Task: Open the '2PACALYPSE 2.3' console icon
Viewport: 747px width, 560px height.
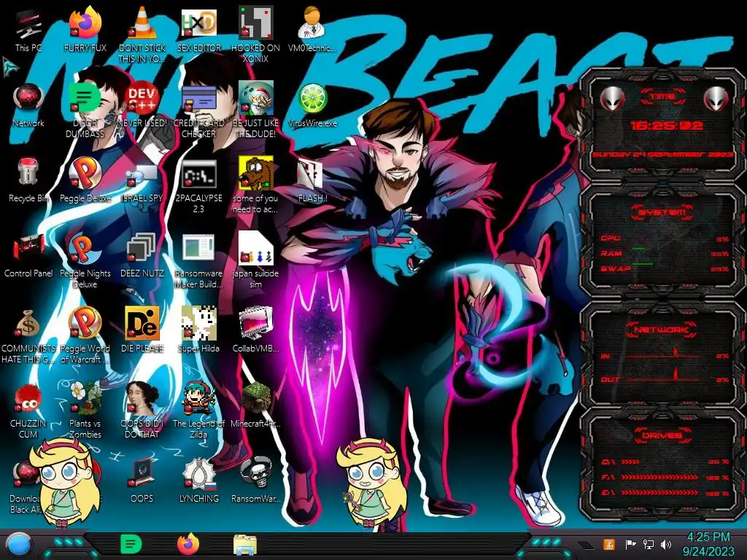Action: [198, 186]
